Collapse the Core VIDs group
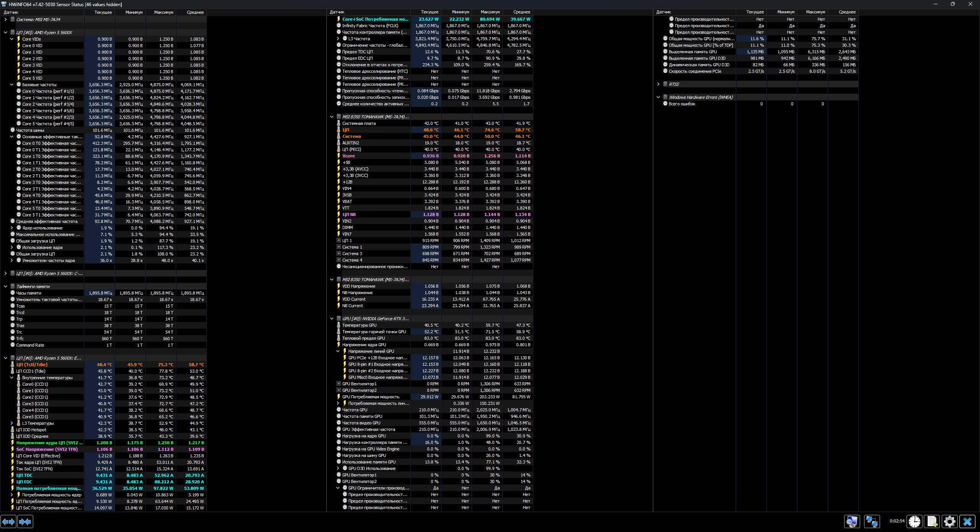 pos(11,39)
